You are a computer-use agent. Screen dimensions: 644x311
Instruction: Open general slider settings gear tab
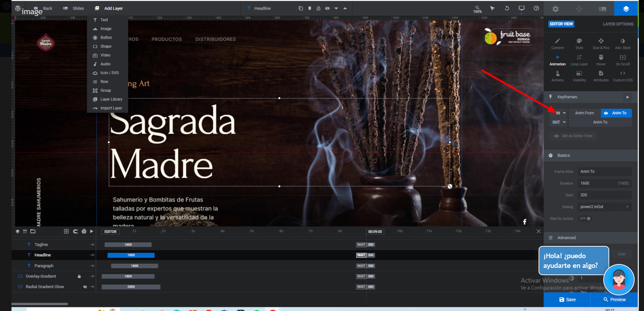tap(556, 9)
